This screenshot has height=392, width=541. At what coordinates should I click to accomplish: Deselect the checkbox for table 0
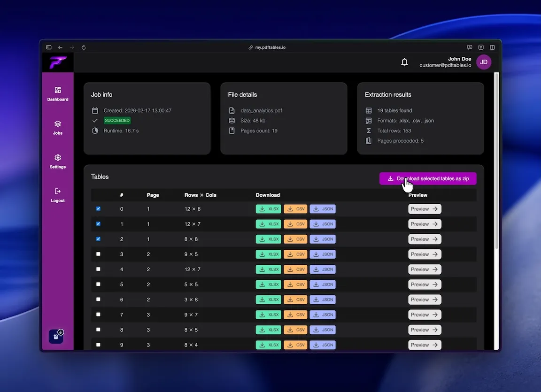point(98,208)
